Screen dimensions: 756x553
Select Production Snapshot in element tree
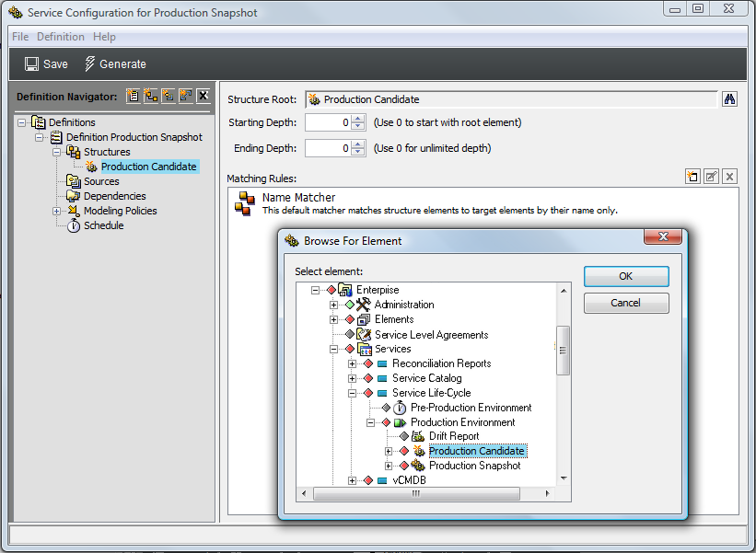[475, 466]
